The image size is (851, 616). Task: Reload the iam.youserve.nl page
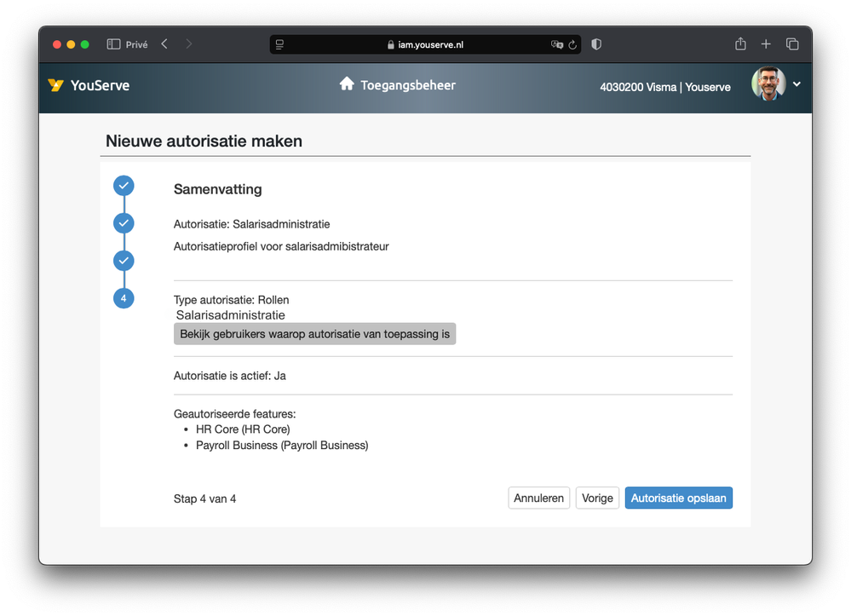(572, 44)
